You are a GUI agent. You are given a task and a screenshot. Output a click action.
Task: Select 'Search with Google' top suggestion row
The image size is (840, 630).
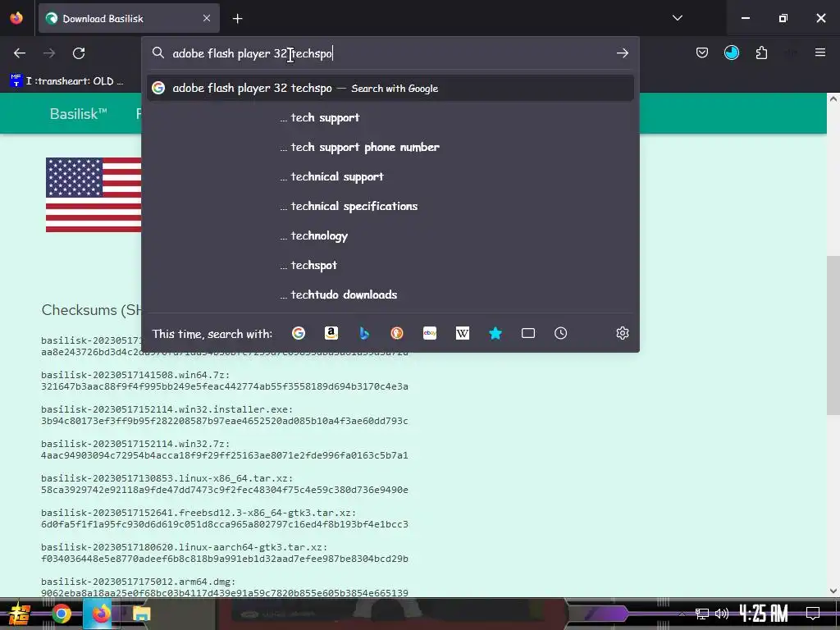click(x=390, y=88)
